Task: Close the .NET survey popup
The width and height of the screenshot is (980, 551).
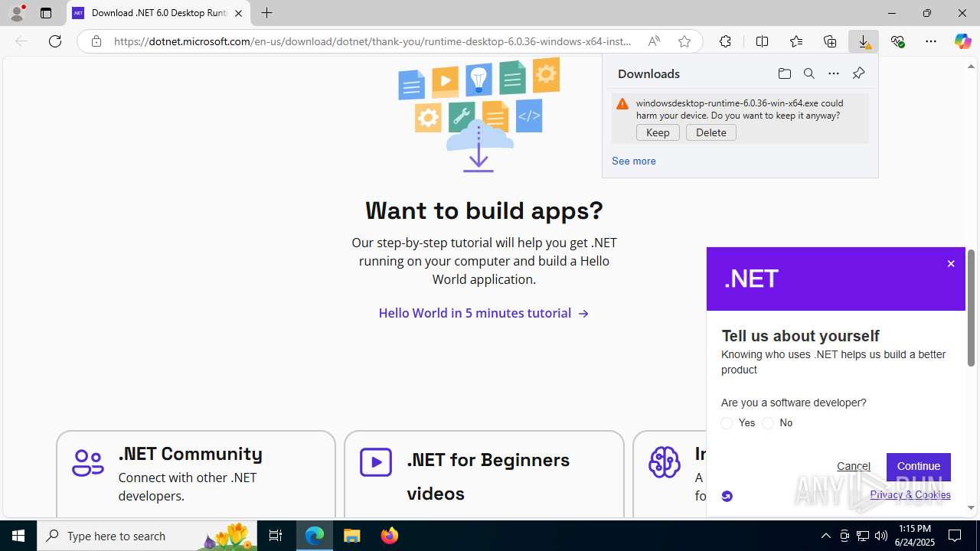Action: click(x=951, y=264)
